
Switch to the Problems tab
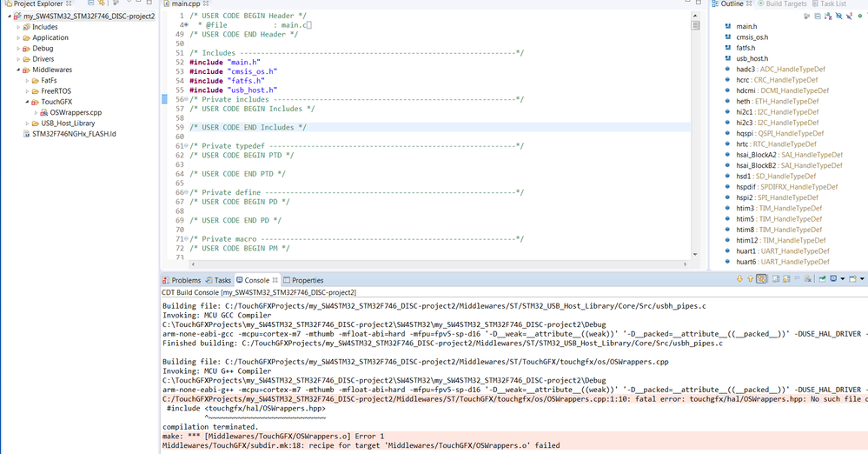[182, 280]
